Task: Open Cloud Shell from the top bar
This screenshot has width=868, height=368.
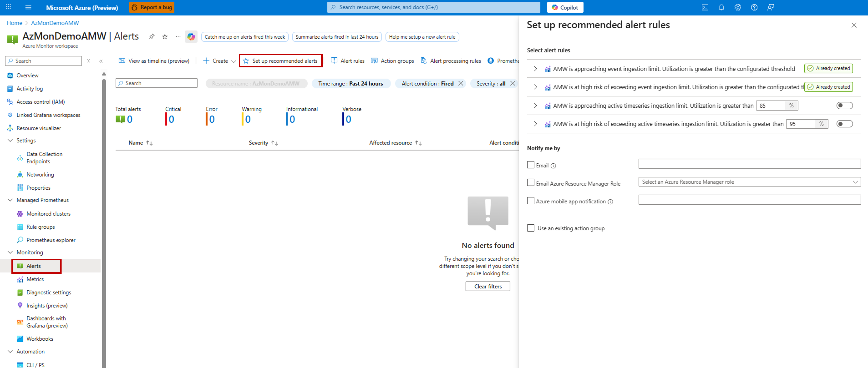Action: click(x=705, y=7)
